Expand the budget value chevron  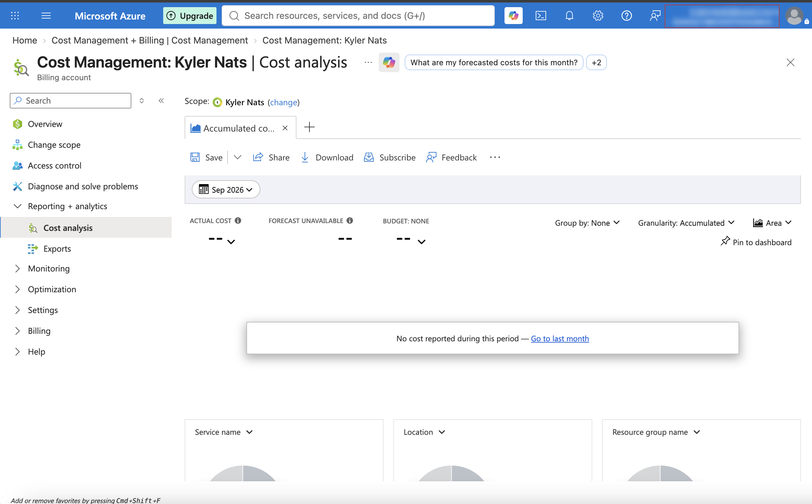[x=421, y=242]
